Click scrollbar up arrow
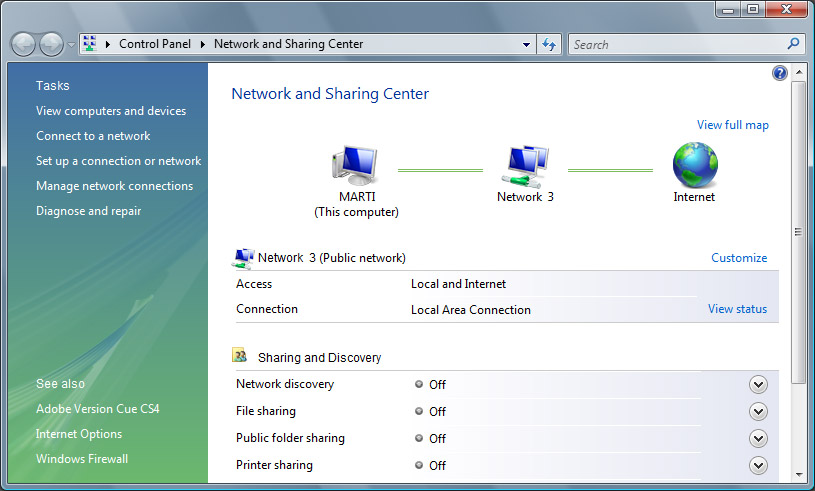The image size is (815, 491). tap(799, 72)
